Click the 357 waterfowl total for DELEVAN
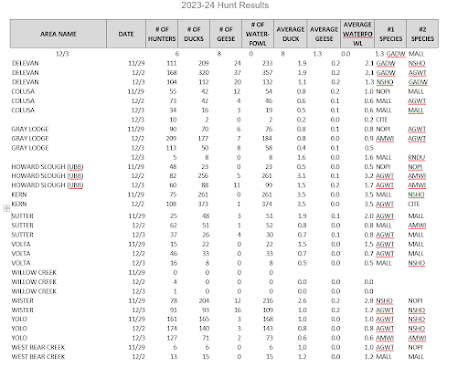The image size is (468, 368). click(267, 72)
